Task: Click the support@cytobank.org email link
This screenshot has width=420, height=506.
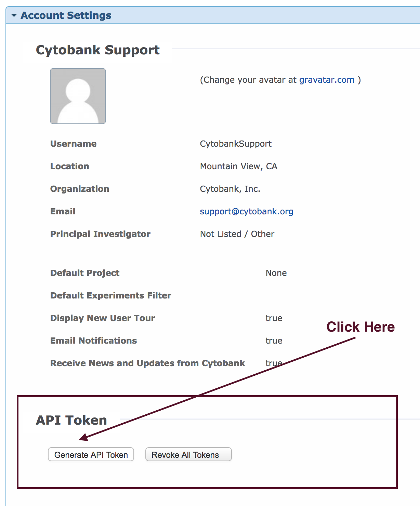Action: [247, 212]
